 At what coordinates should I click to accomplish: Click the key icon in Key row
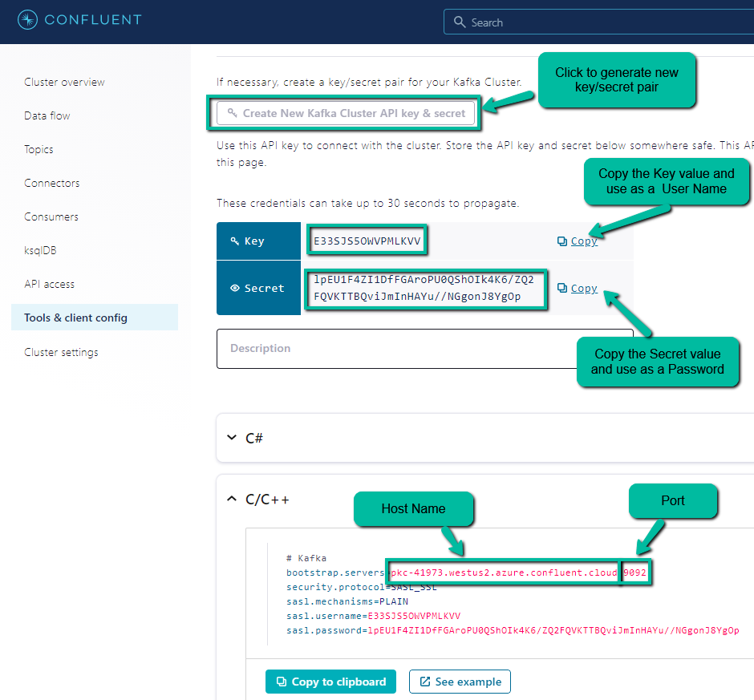(235, 241)
